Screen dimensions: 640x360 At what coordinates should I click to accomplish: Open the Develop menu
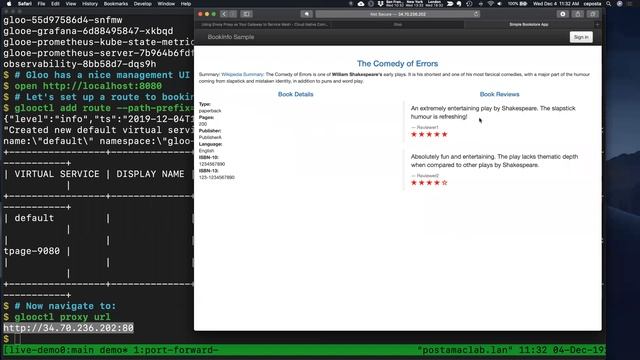click(142, 4)
